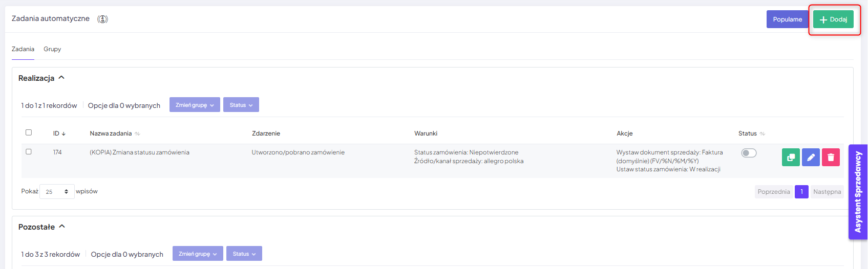Select the Zadania tab
Image resolution: width=868 pixels, height=269 pixels.
point(23,49)
